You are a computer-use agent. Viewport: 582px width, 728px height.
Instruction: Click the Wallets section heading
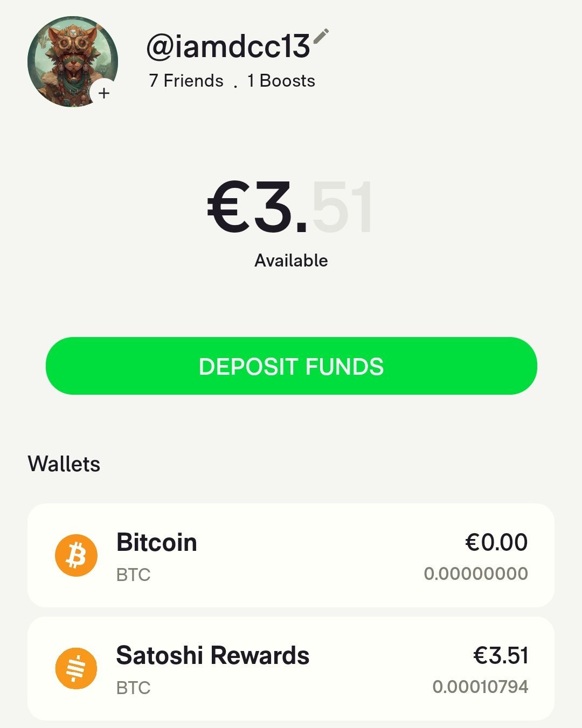pos(64,464)
